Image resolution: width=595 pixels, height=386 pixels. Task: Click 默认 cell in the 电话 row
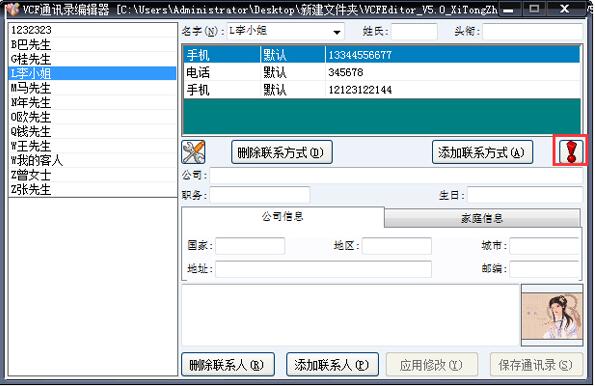coord(293,72)
